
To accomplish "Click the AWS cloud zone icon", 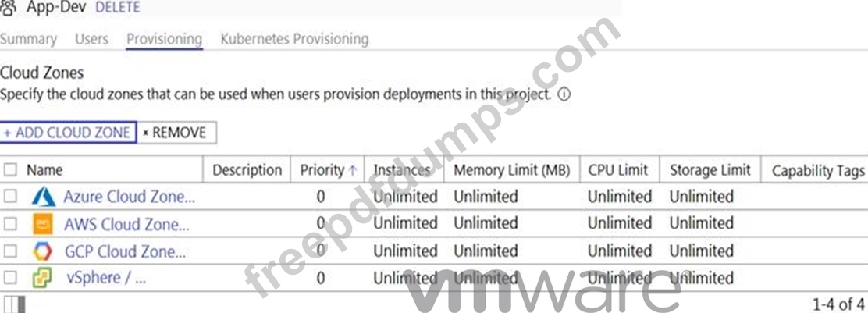I will [x=43, y=224].
